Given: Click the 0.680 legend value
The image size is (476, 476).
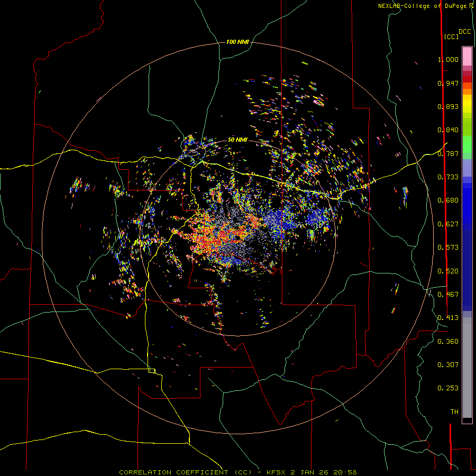Looking at the screenshot, I should 448,200.
